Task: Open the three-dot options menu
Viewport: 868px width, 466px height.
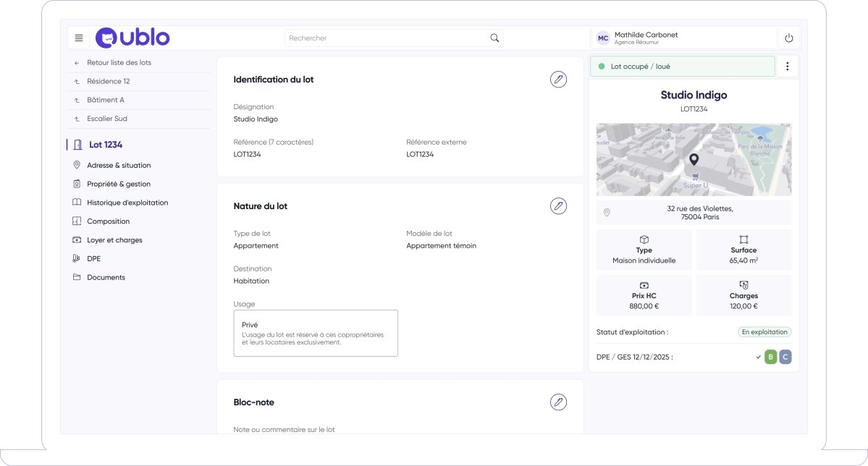Action: (x=787, y=67)
